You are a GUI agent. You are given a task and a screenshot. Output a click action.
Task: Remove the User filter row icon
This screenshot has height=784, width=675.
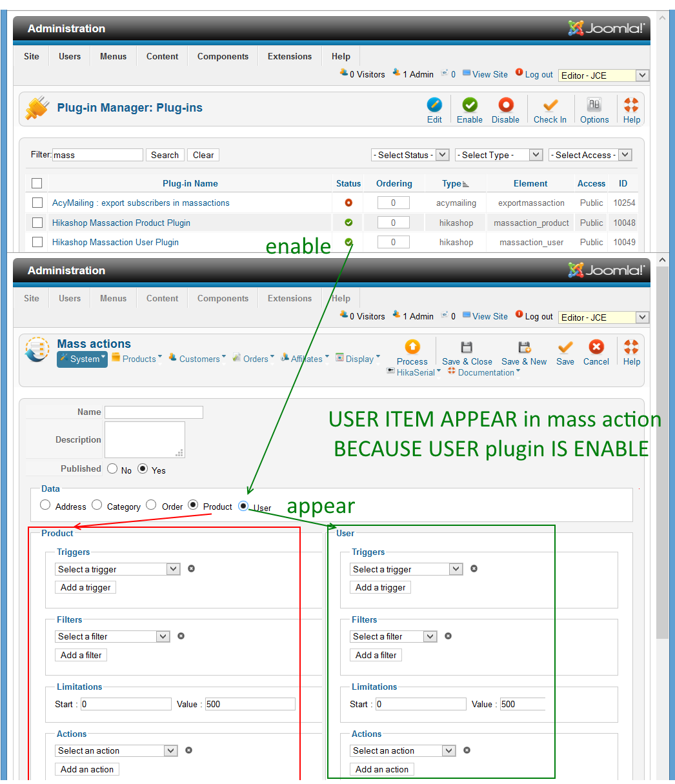448,636
